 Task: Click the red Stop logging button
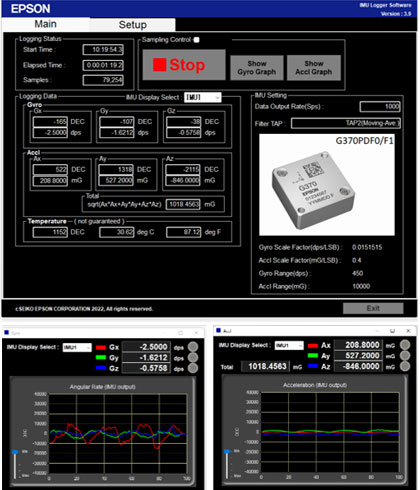tap(184, 65)
